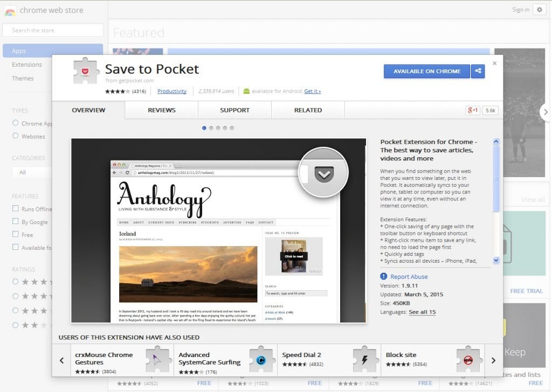Check the Available for Android filter
552x392 pixels.
tap(16, 247)
